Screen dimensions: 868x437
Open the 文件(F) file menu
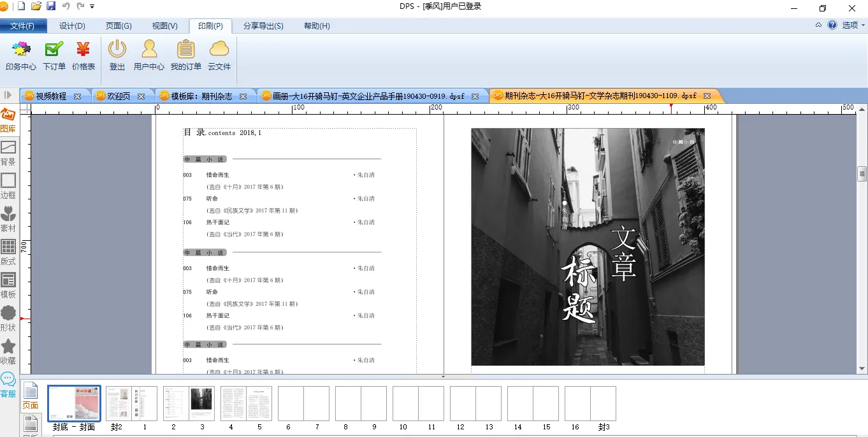22,26
